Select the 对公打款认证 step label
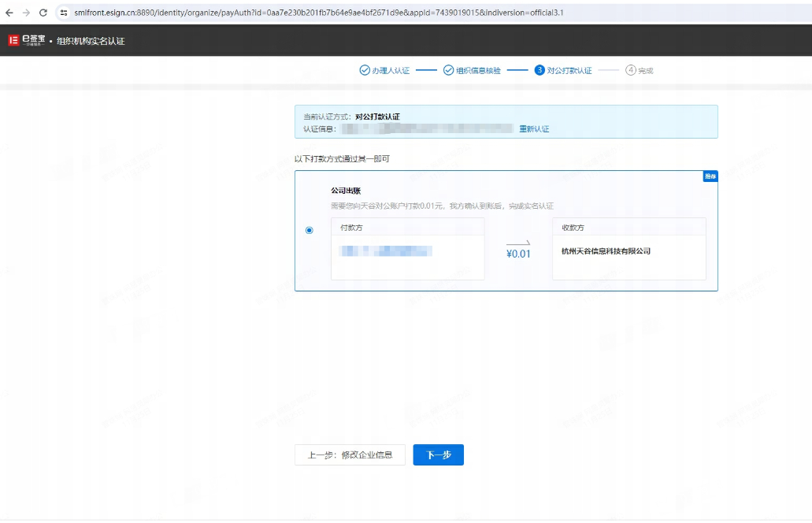Viewport: 812px width, 523px height. [569, 70]
